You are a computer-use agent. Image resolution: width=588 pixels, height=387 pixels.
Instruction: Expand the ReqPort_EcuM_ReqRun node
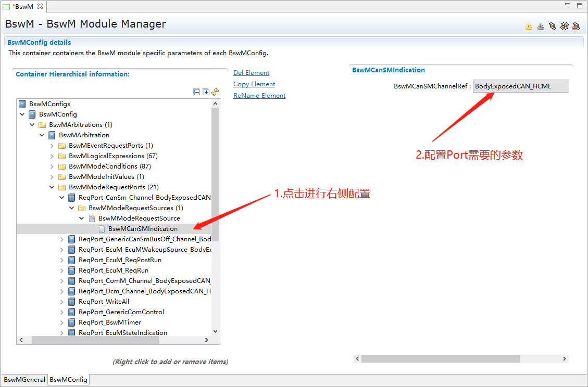point(62,270)
